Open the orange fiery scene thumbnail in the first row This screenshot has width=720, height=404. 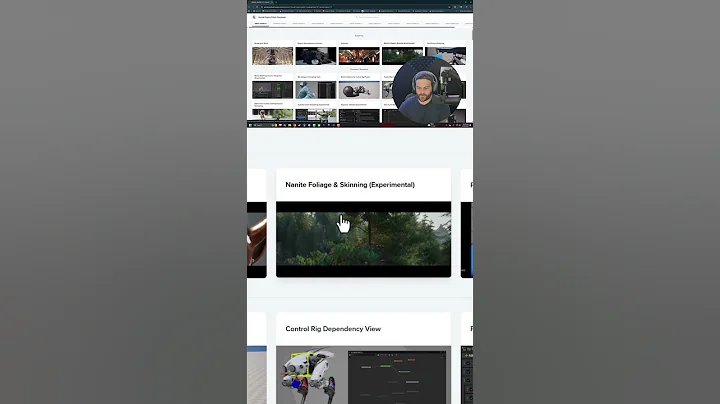pyautogui.click(x=359, y=56)
